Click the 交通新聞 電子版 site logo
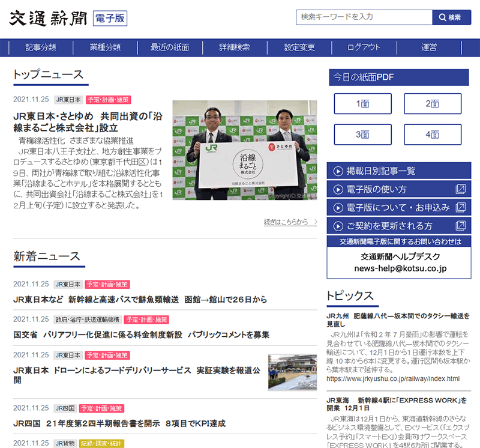The image size is (480, 448). 68,18
